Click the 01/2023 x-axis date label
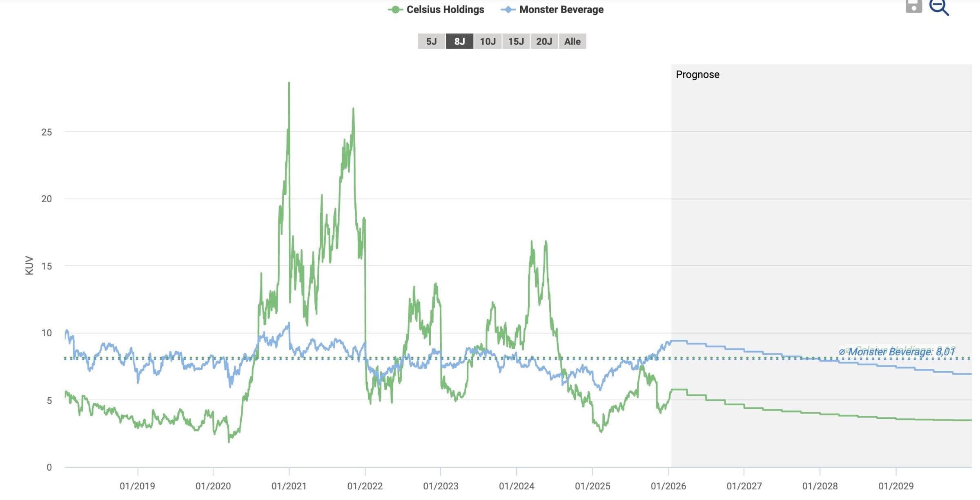Image resolution: width=980 pixels, height=500 pixels. pyautogui.click(x=441, y=486)
